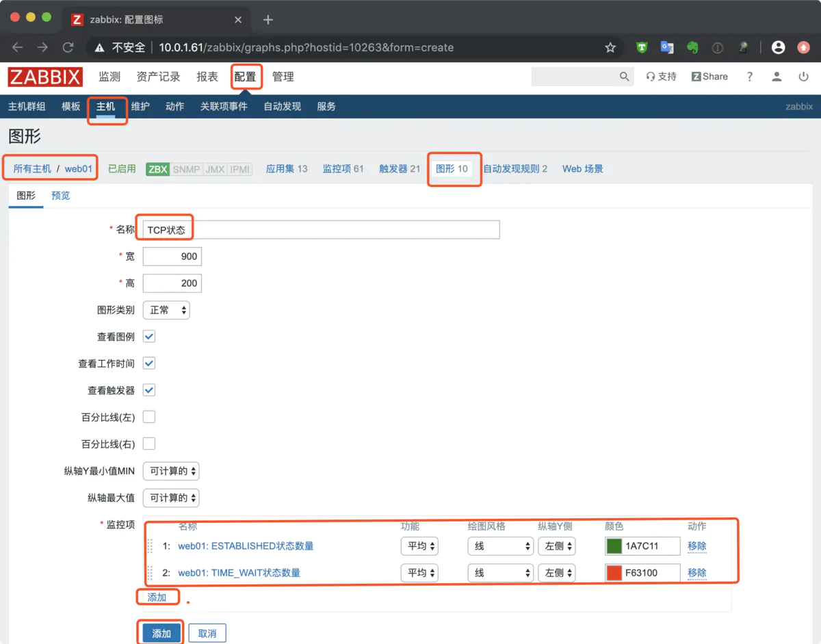
Task: Uncheck 查看图例 checkbox
Action: [x=148, y=336]
